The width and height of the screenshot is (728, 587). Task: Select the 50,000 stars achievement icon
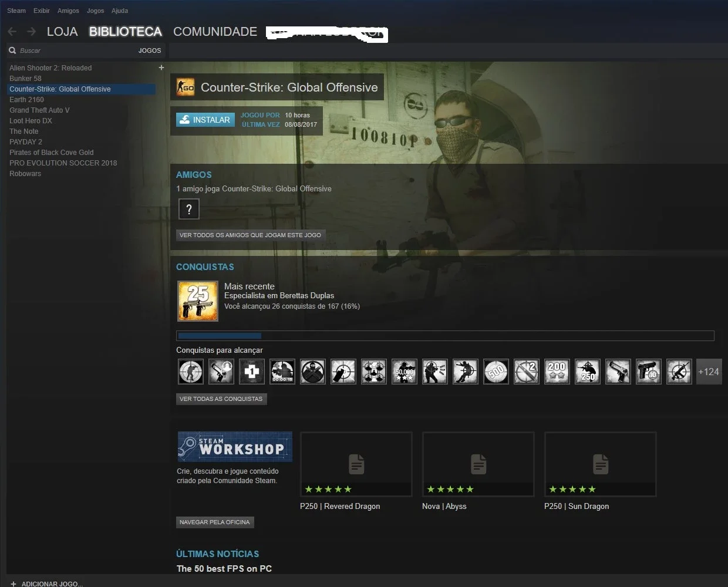tap(404, 372)
